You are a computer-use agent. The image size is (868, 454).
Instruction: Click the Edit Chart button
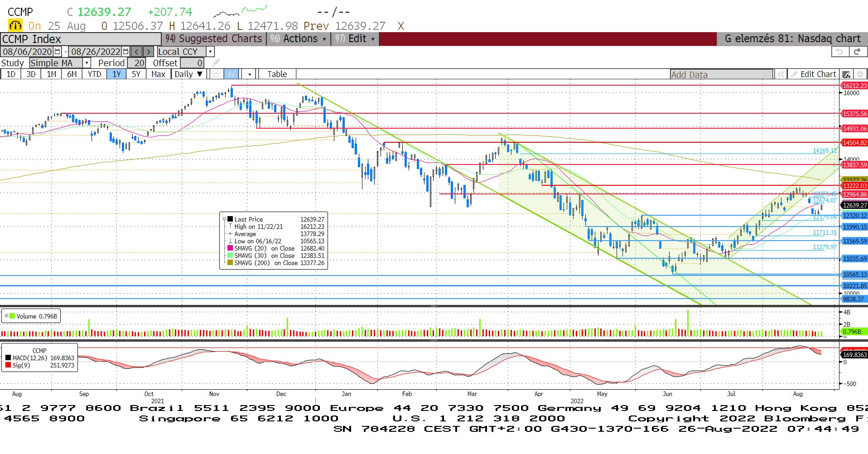tap(814, 74)
